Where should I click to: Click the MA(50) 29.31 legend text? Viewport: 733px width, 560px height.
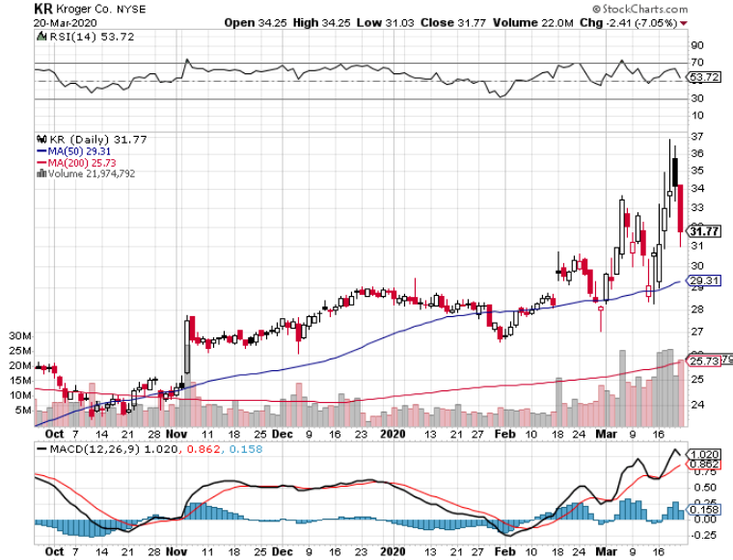pyautogui.click(x=79, y=151)
